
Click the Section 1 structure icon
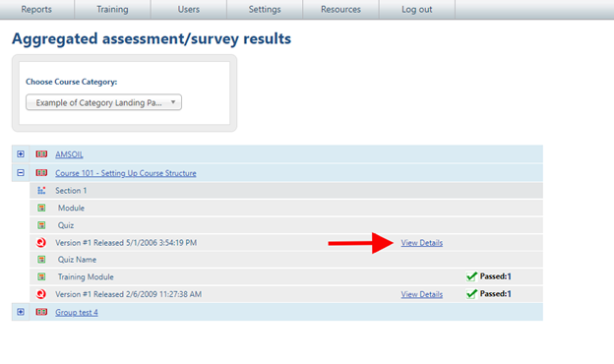coord(41,191)
